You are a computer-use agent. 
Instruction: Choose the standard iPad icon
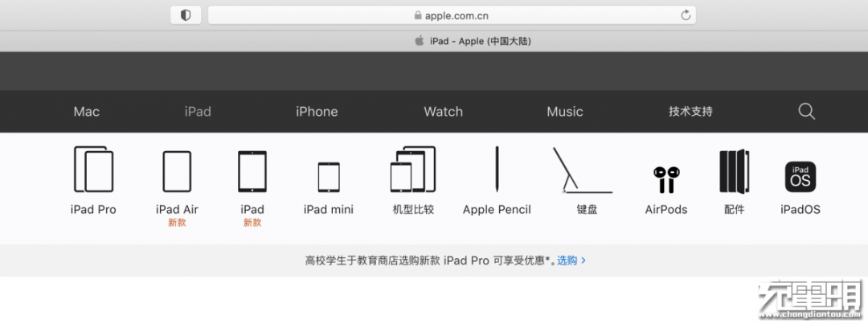click(x=252, y=171)
